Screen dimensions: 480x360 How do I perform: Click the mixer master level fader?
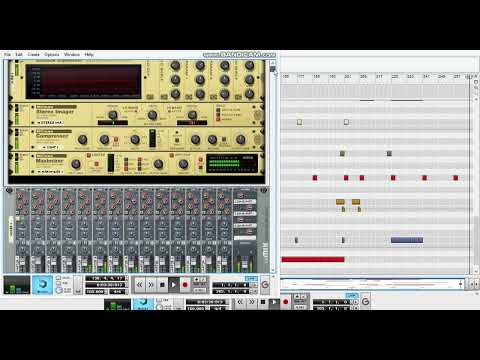click(x=245, y=264)
